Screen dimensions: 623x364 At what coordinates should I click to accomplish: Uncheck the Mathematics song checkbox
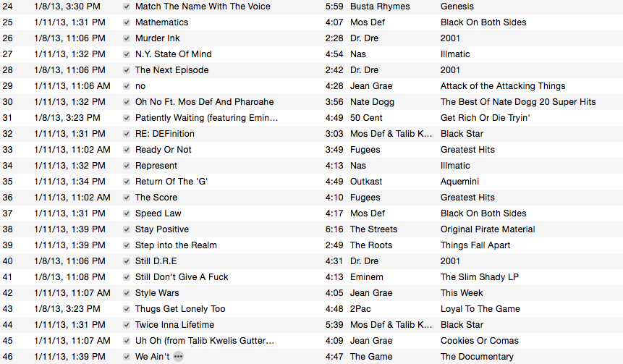[127, 22]
